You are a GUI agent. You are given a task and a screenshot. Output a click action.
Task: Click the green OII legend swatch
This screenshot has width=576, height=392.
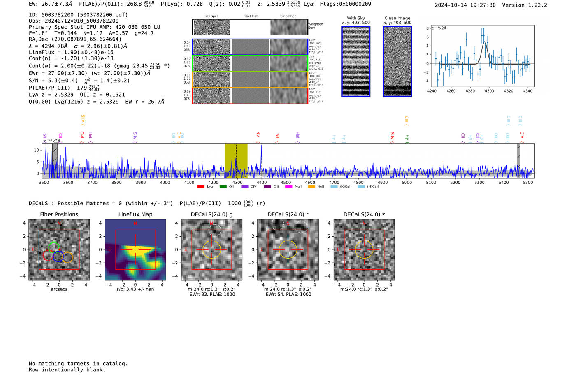coord(223,186)
